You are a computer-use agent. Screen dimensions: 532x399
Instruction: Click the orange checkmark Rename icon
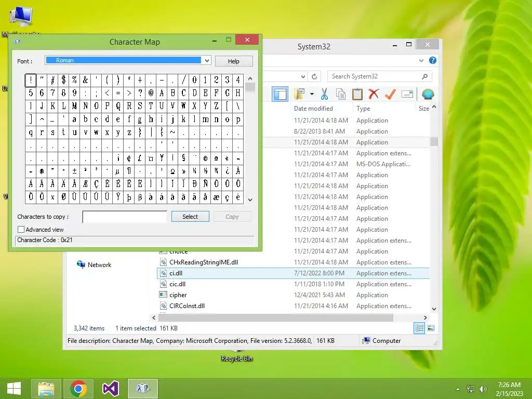[390, 94]
